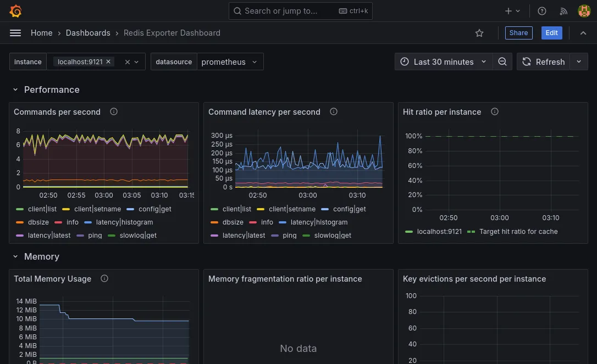Open the hamburger navigation menu
This screenshot has width=597, height=364.
click(15, 33)
